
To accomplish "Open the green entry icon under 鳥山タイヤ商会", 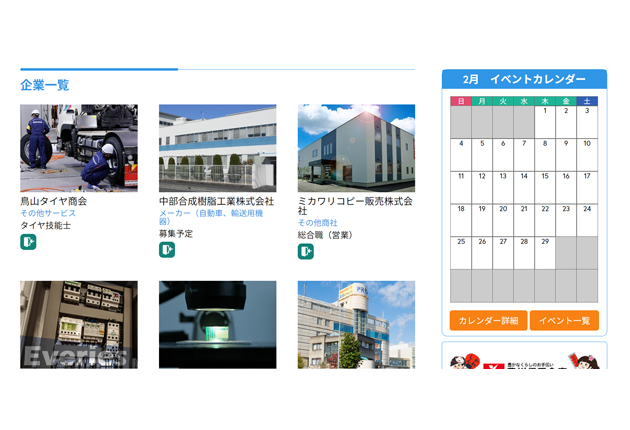I will tap(28, 242).
